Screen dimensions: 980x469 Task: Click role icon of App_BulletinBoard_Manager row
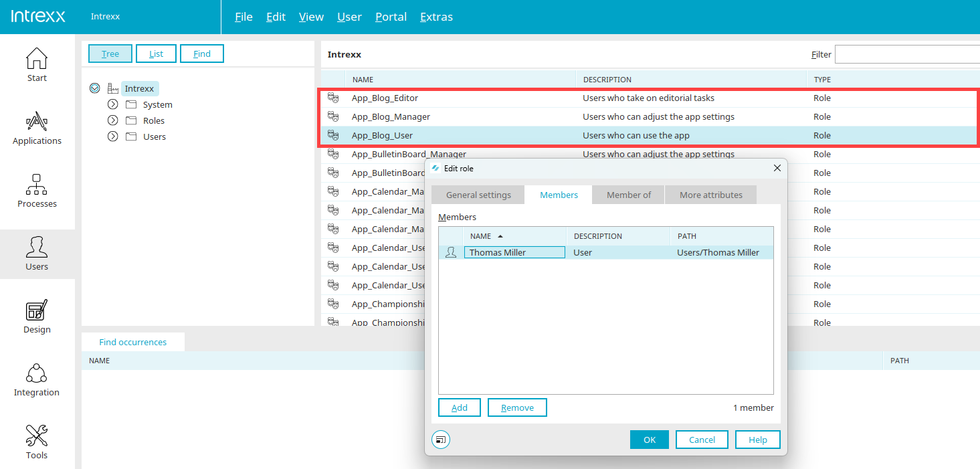coord(333,154)
